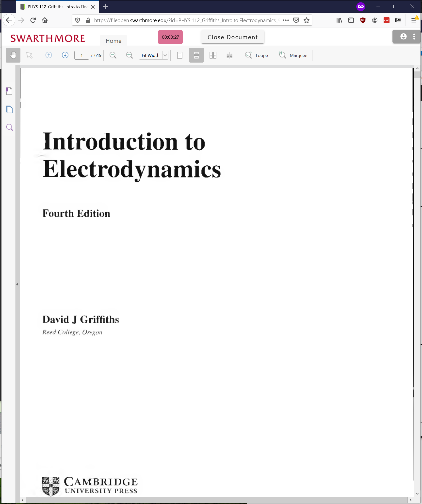Activate the Loupe tool

tap(256, 55)
